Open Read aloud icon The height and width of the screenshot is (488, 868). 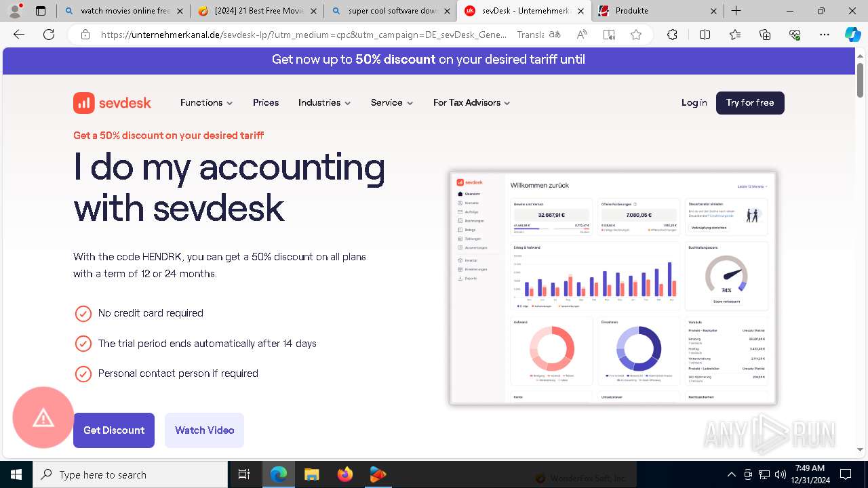582,35
